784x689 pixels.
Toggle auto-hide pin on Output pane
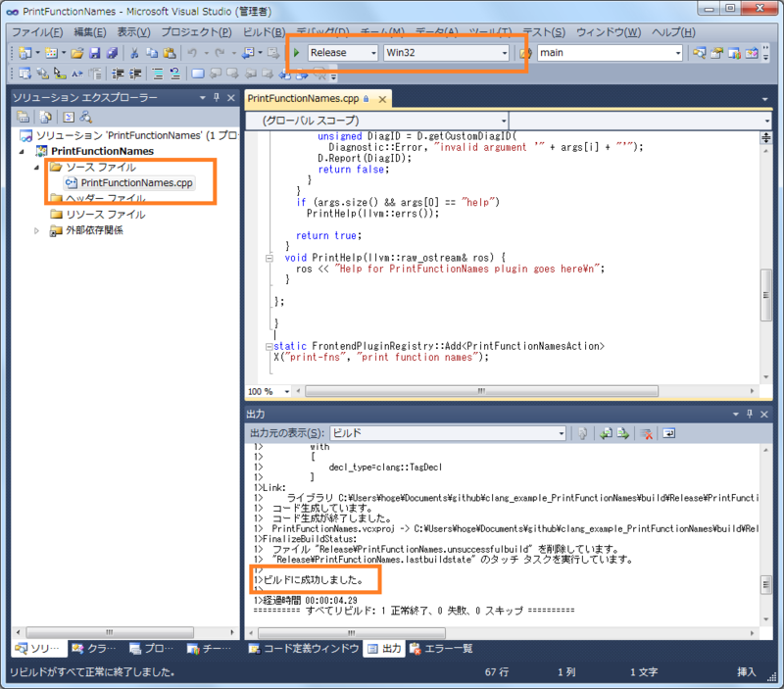tap(749, 414)
